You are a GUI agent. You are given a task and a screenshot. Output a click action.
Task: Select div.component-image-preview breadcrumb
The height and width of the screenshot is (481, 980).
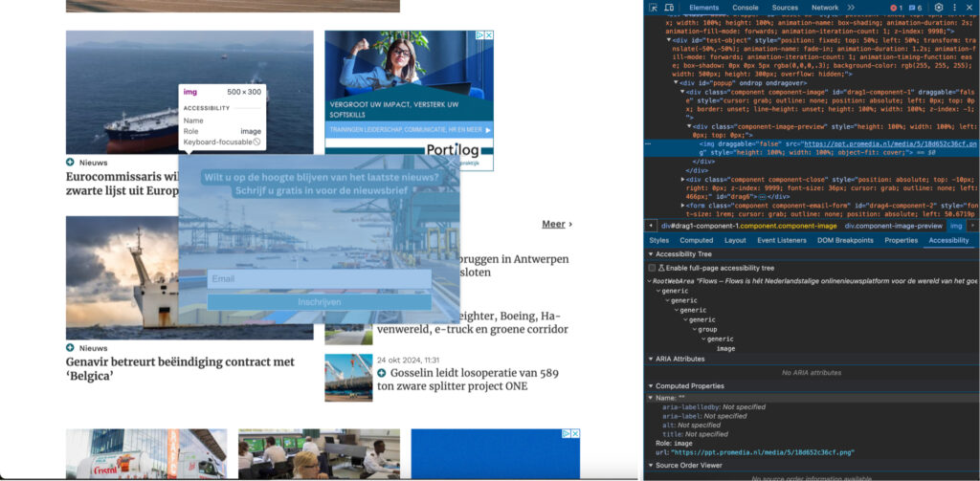click(x=893, y=226)
